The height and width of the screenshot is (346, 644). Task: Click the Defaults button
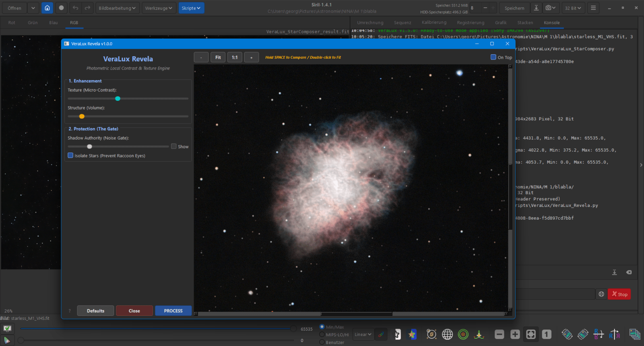coord(95,311)
